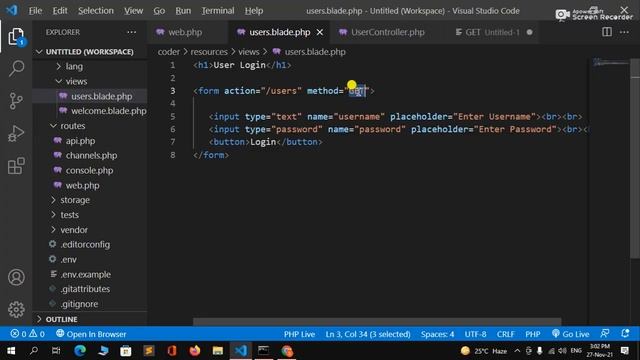Screen dimensions: 640x360
Task: Close the users.blade.php tab
Action: (x=320, y=32)
